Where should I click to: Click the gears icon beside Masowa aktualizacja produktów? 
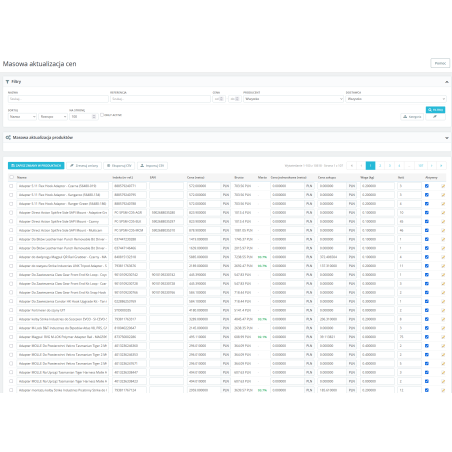point(8,137)
